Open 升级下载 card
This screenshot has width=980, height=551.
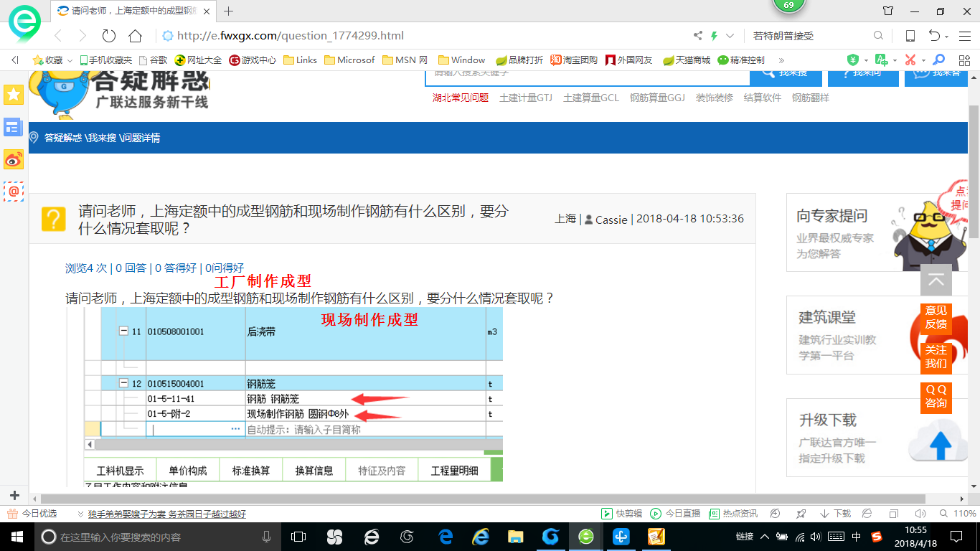(875, 438)
